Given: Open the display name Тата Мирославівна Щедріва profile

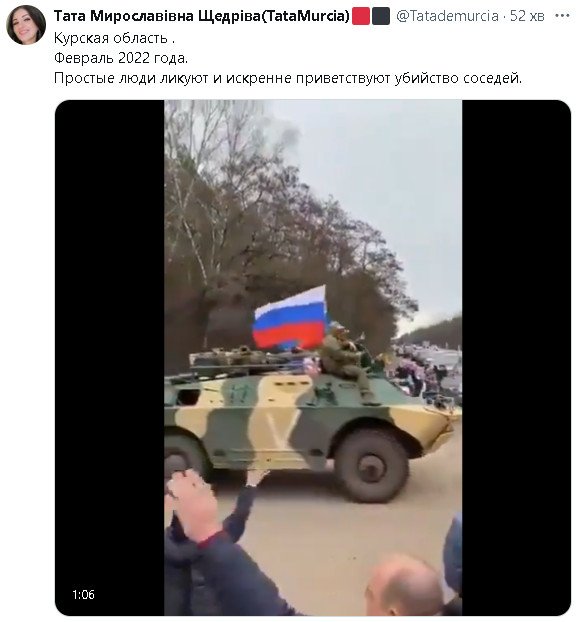Looking at the screenshot, I should point(202,16).
